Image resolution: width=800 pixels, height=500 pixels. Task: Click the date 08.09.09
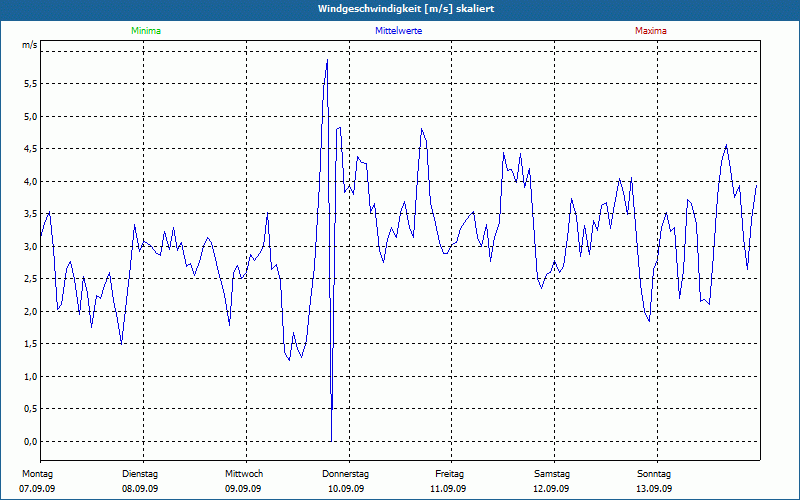coord(140,489)
